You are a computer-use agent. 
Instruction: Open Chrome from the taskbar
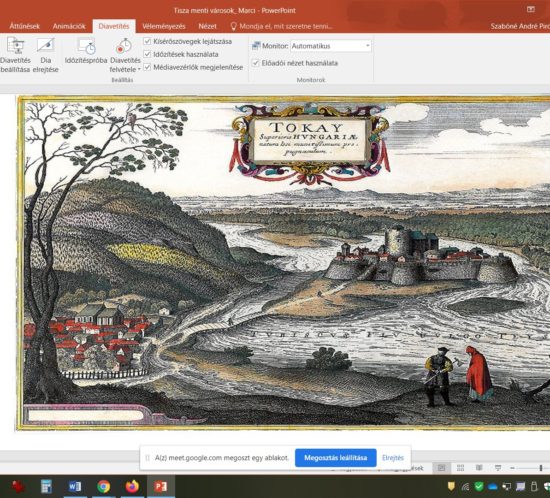pyautogui.click(x=103, y=486)
